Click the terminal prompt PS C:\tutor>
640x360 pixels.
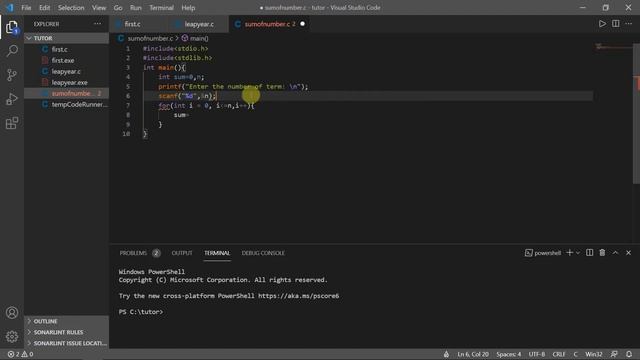click(141, 312)
